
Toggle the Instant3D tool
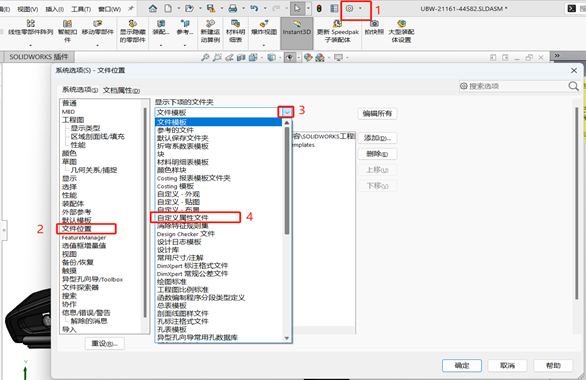(x=297, y=33)
